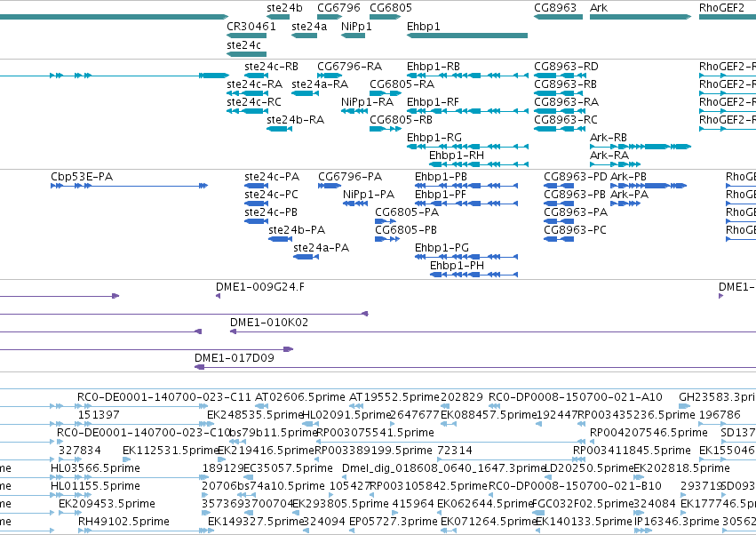Open EST RH49102.5prime

click(x=123, y=522)
